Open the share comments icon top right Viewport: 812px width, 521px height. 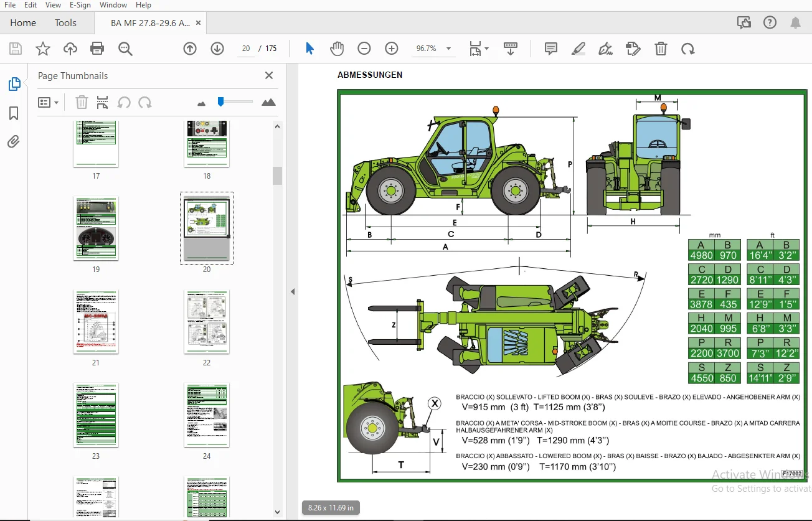744,23
